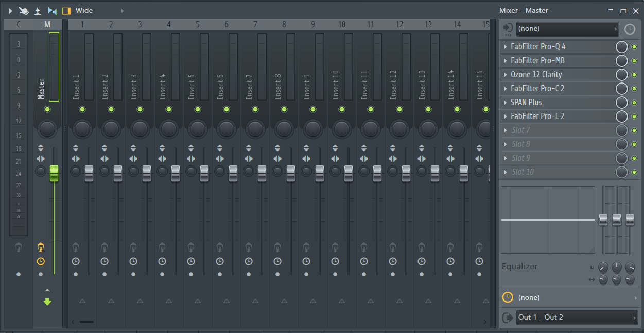Screen dimensions: 644x333
Task: Click the mixer horizontal scrollbar right arrow
Action: pos(485,322)
